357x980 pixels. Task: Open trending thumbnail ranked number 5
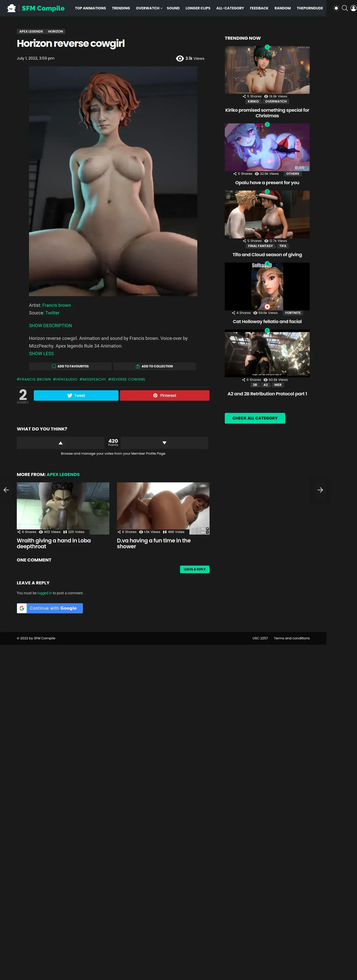coord(267,353)
